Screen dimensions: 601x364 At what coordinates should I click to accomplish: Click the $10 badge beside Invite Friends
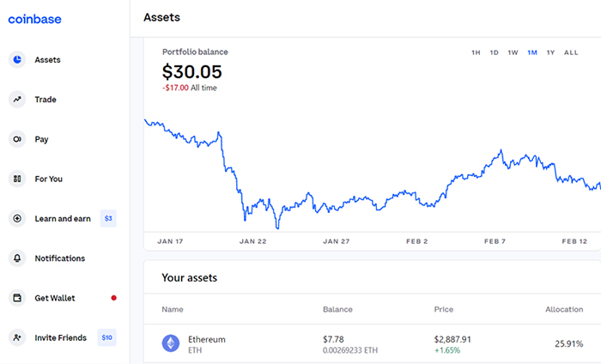(x=107, y=337)
